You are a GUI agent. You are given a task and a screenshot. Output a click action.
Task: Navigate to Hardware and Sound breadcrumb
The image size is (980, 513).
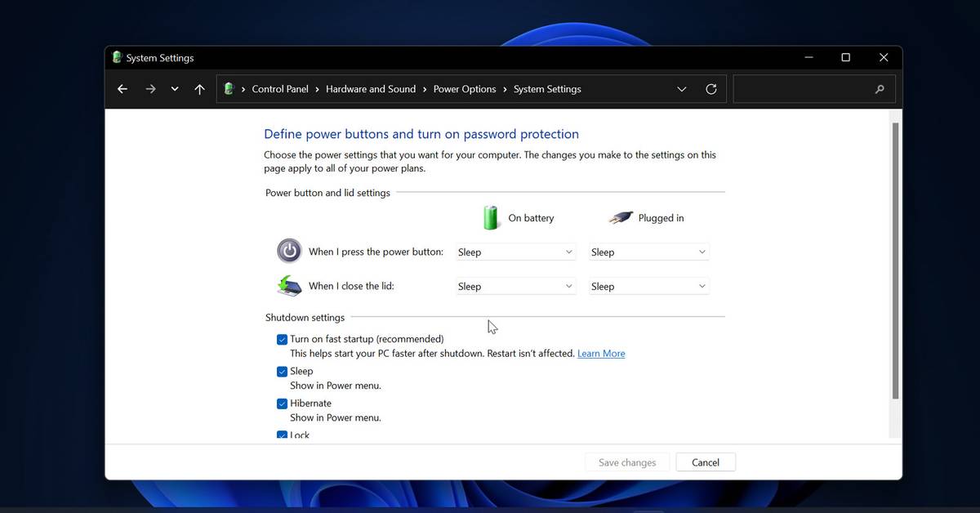point(371,89)
